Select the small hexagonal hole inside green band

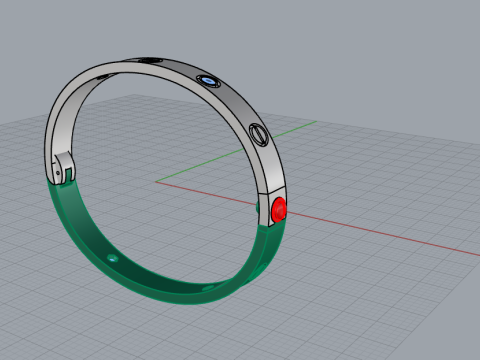(113, 258)
